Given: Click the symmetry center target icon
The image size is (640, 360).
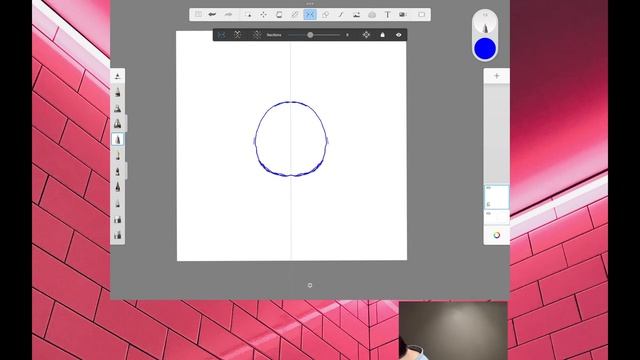Looking at the screenshot, I should tap(366, 35).
